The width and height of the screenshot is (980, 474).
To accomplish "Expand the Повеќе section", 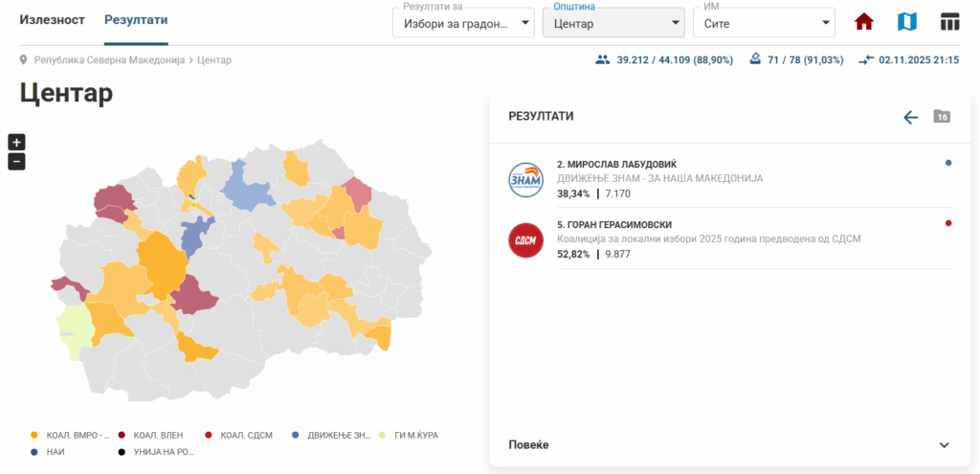I will click(x=729, y=445).
